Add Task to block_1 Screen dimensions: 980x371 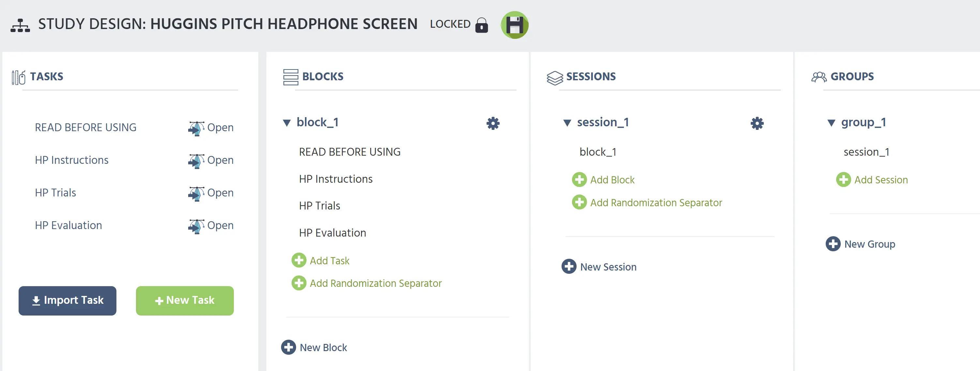point(320,261)
